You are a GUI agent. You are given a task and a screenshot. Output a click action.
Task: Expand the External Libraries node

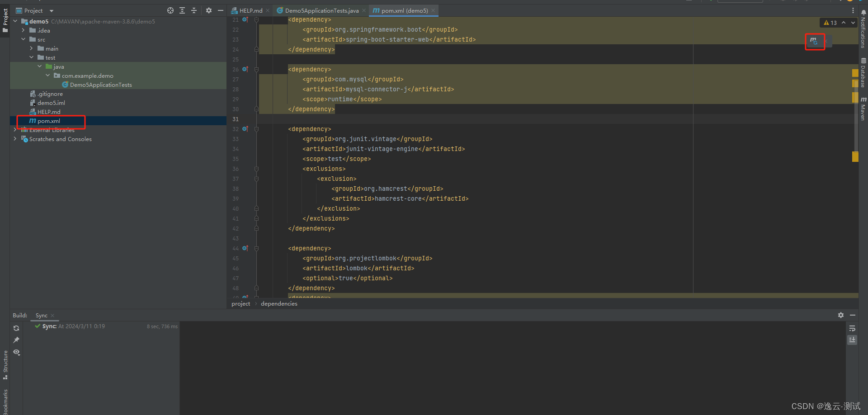(x=15, y=130)
